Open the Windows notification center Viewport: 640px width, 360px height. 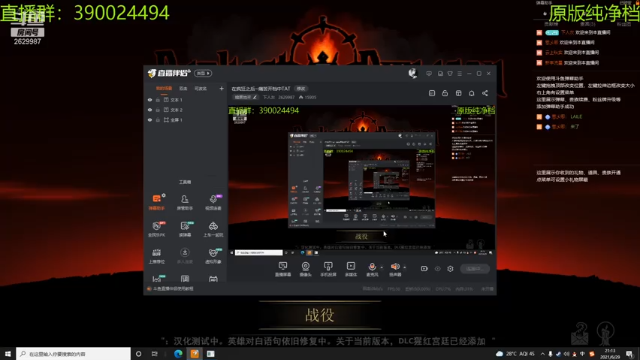pyautogui.click(x=630, y=353)
